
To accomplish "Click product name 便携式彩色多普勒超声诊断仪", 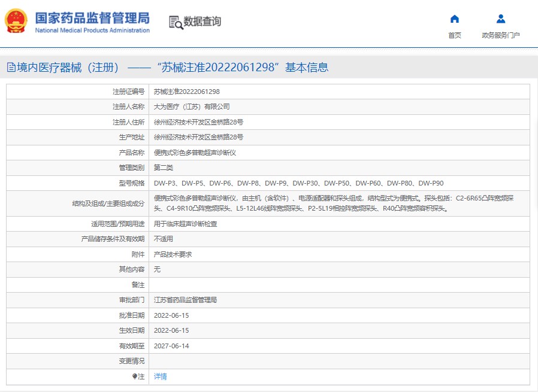I will (195, 153).
